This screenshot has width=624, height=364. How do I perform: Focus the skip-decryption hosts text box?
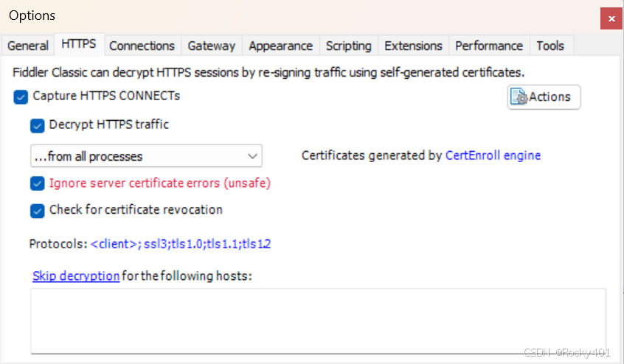point(319,321)
